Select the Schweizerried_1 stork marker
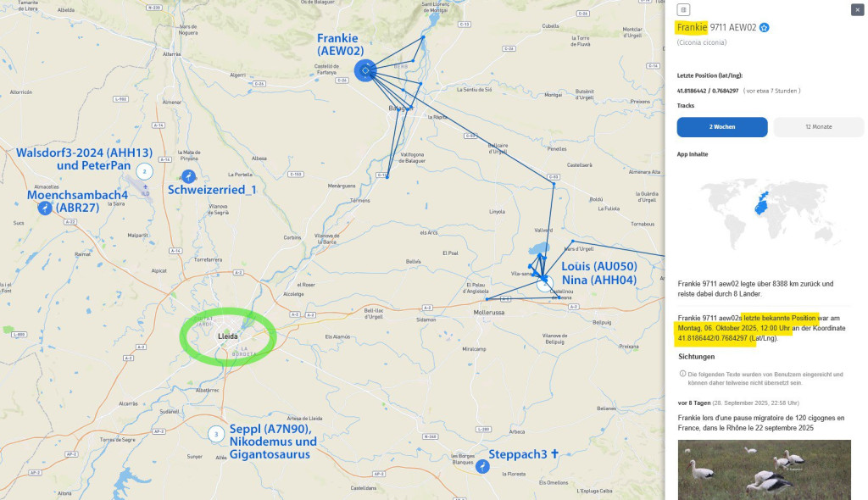Image resolution: width=868 pixels, height=500 pixels. pyautogui.click(x=189, y=176)
